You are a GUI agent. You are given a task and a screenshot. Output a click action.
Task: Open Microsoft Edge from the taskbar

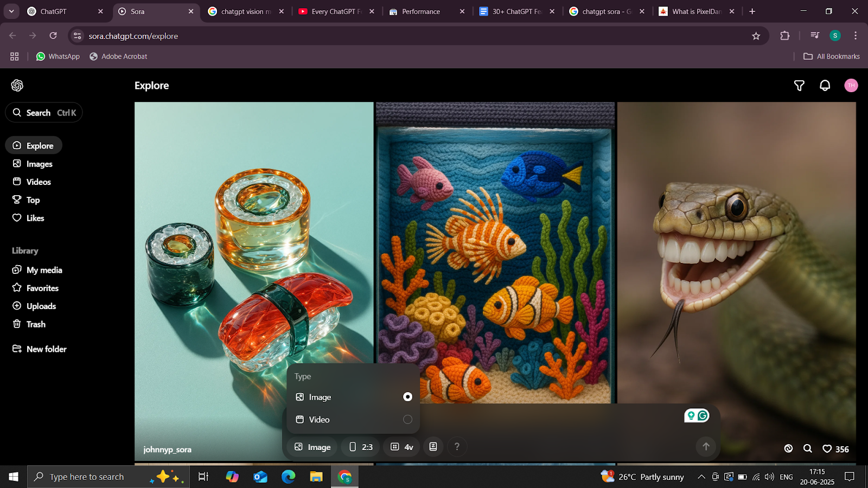pyautogui.click(x=288, y=477)
